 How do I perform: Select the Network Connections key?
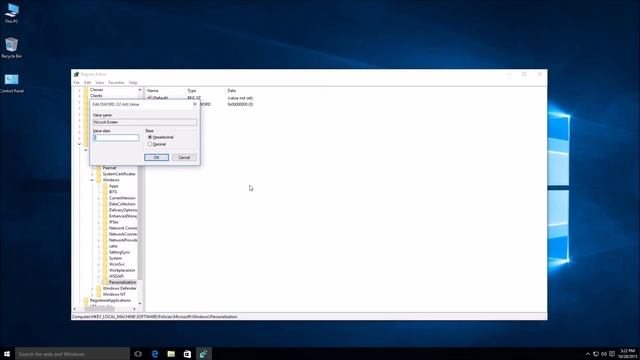coord(123,228)
